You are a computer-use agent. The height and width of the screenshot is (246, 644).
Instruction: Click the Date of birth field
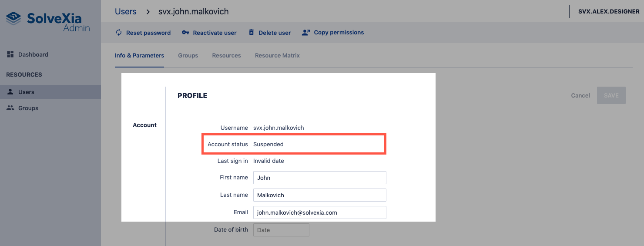281,230
